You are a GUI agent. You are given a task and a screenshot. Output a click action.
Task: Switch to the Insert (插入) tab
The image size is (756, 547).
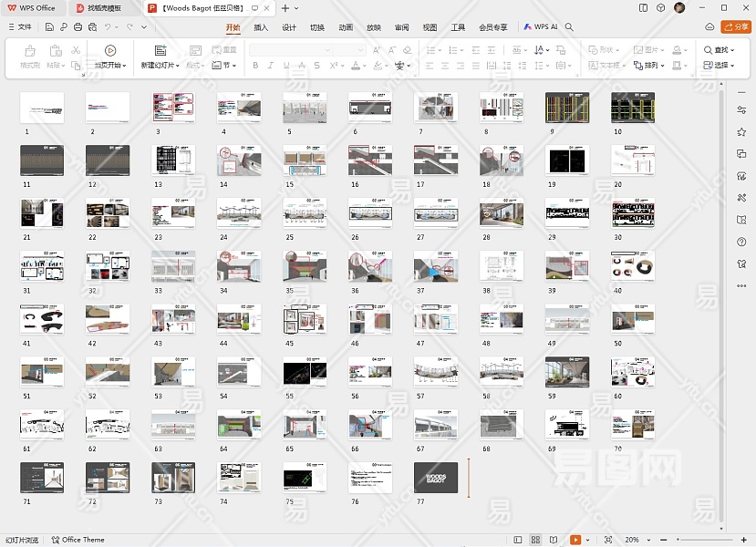261,27
